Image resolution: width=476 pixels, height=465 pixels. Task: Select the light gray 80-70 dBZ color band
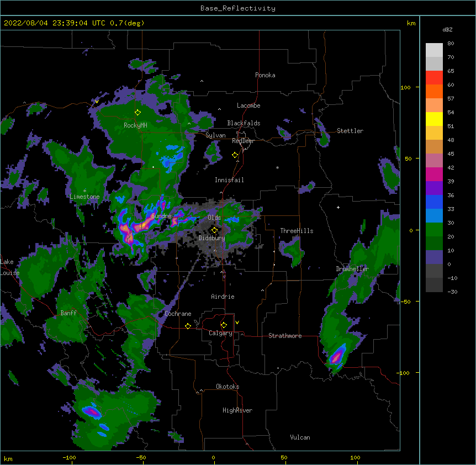pos(434,50)
